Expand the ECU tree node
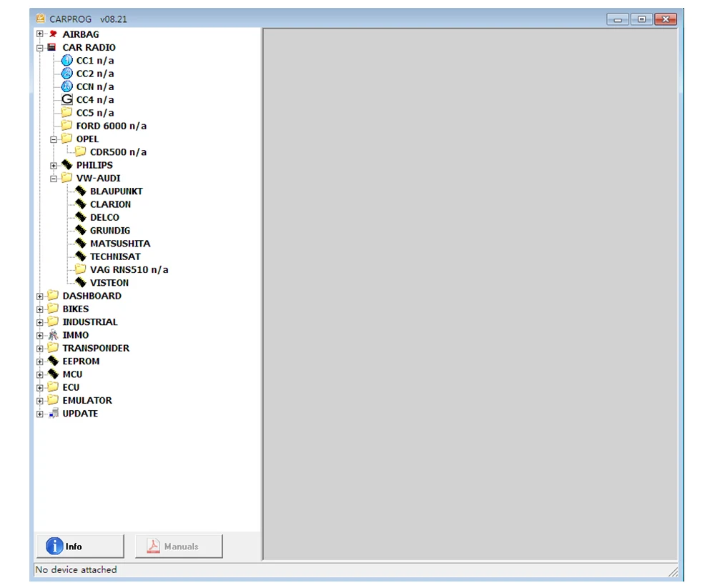The height and width of the screenshot is (588, 715). [x=39, y=388]
